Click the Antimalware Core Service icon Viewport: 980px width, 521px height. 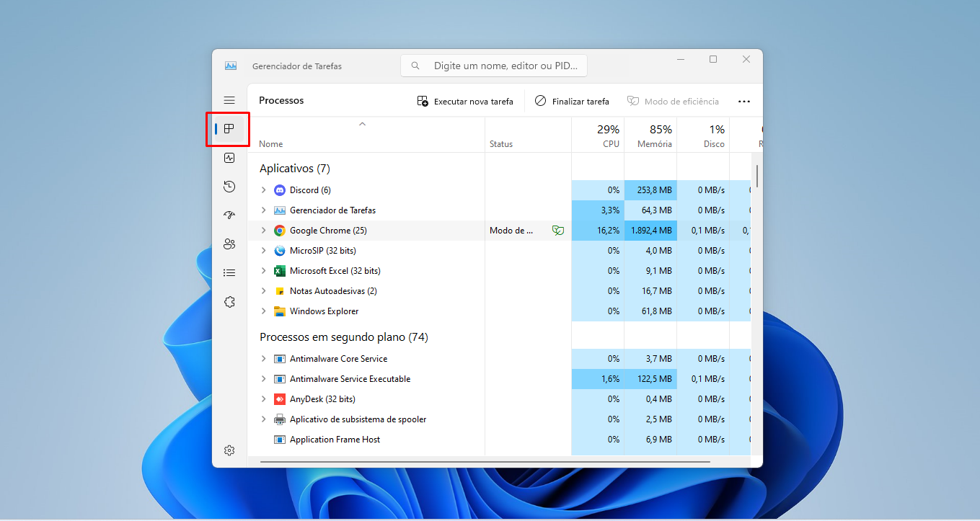[x=280, y=359]
